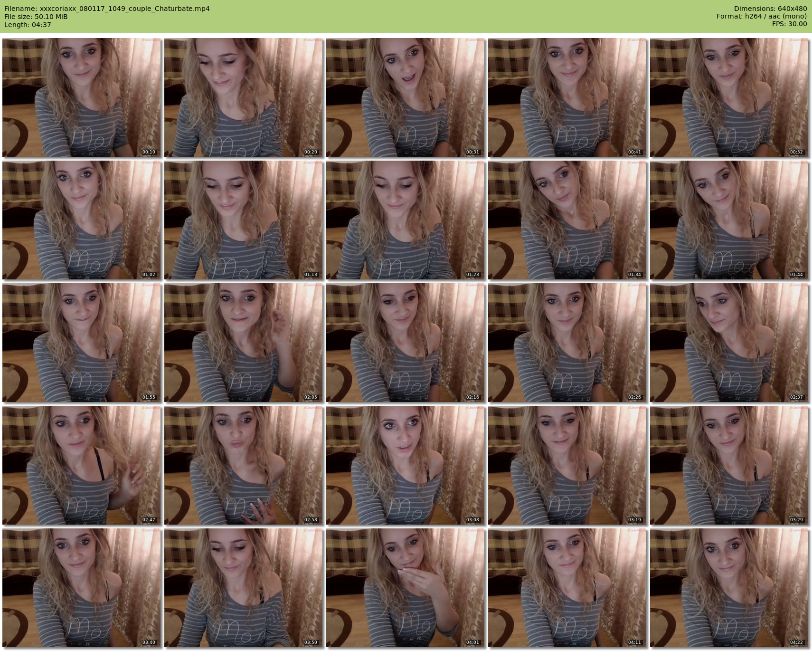Select the 02:37 thumbnail
Viewport: 812px width, 651px height.
point(729,343)
